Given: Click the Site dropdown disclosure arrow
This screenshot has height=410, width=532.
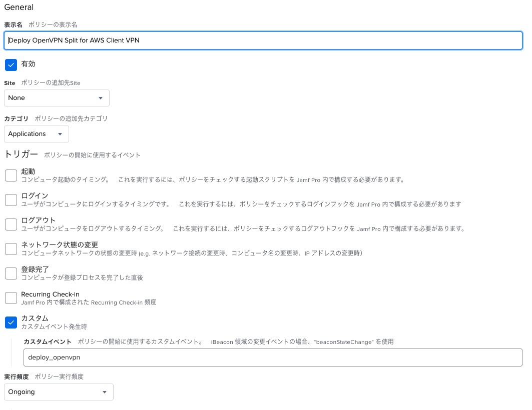Looking at the screenshot, I should 101,98.
